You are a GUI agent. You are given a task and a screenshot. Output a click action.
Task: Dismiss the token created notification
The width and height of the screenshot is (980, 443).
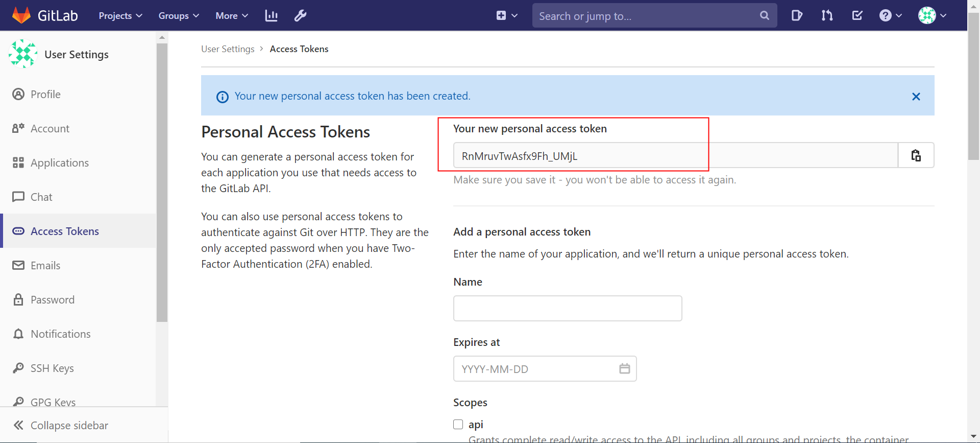click(916, 97)
